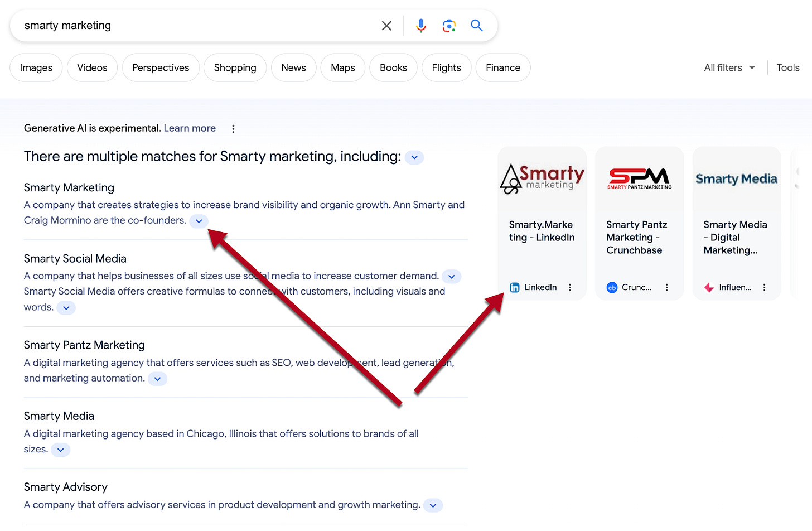Open the SPM Smarty Pantz logo thumbnail
Image resolution: width=812 pixels, height=531 pixels.
640,179
